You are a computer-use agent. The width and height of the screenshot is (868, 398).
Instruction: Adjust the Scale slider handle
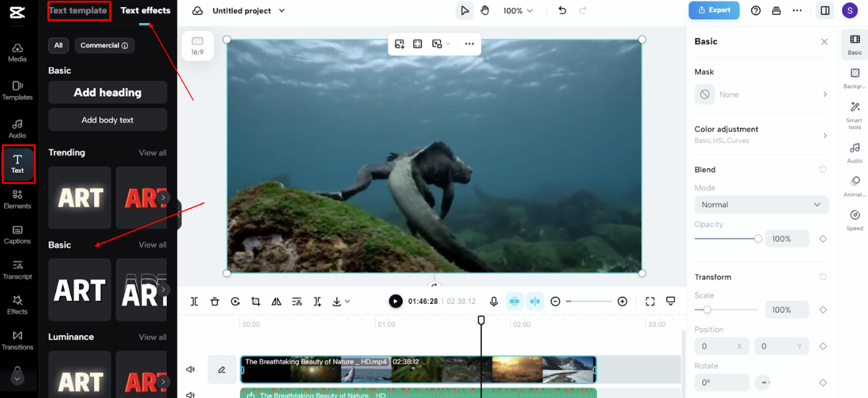click(x=707, y=310)
